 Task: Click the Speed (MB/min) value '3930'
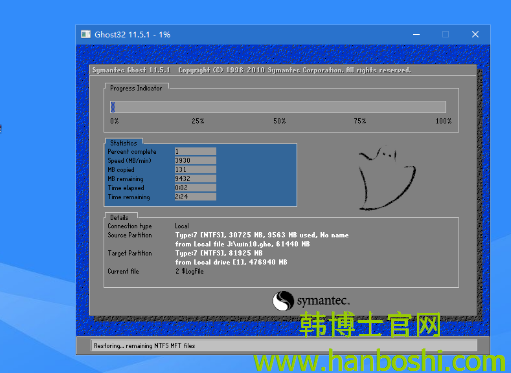click(x=195, y=160)
